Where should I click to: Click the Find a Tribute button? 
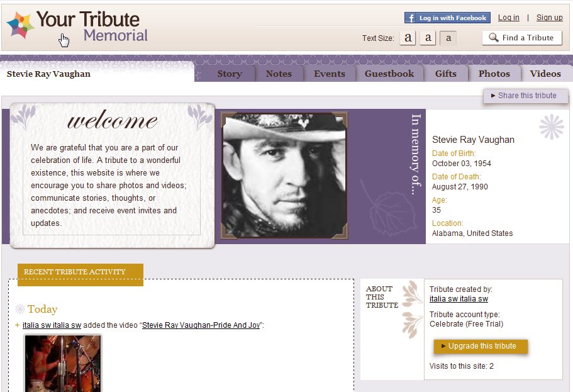[522, 38]
